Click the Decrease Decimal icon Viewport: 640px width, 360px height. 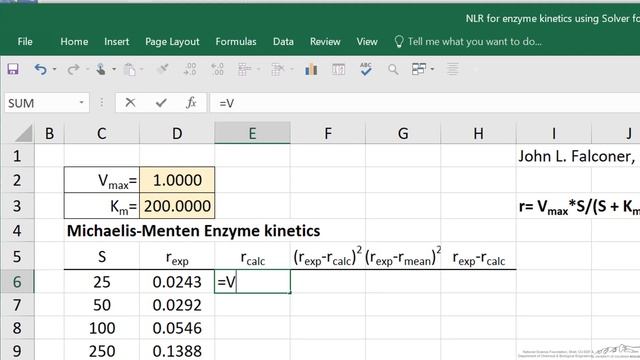coord(217,69)
